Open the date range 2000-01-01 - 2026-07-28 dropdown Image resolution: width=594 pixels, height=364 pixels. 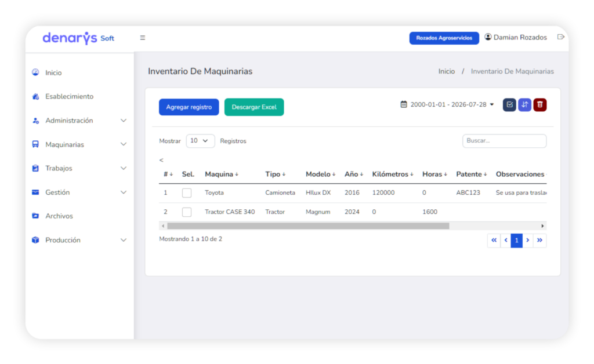tap(447, 104)
